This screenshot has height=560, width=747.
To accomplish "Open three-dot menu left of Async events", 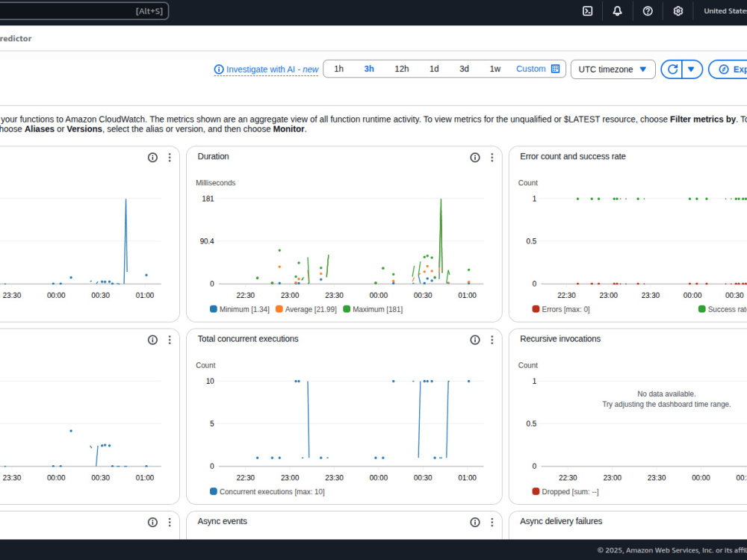I will point(170,523).
